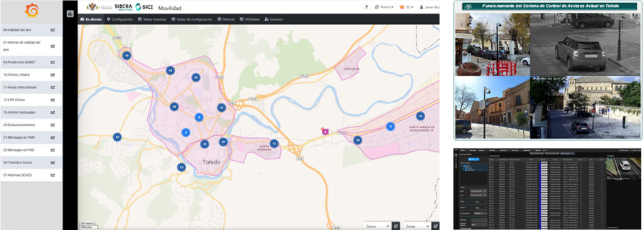Select the grayscale Mini car camera thumbnail
Screen dimensions: 644x230
pos(585,45)
